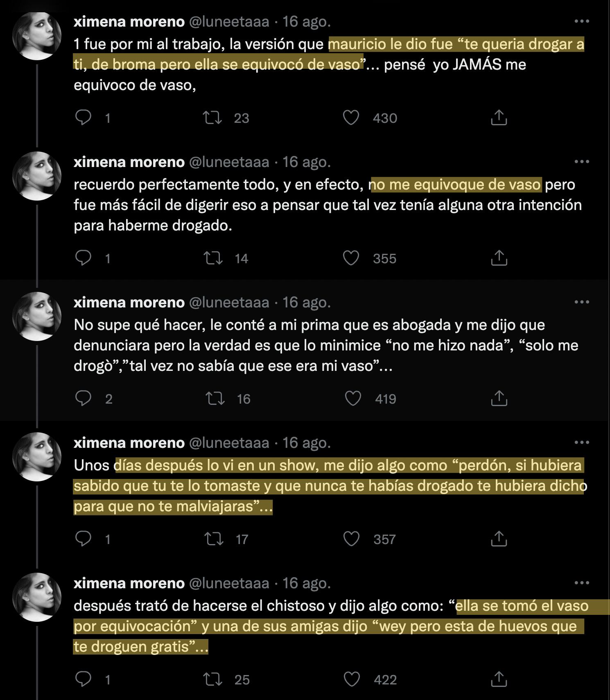
Task: Open the "16 ago." timestamp of second tweet
Action: coord(306,162)
